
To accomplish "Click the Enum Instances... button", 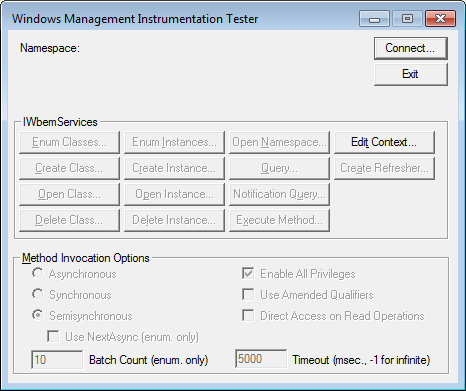I will (x=174, y=142).
